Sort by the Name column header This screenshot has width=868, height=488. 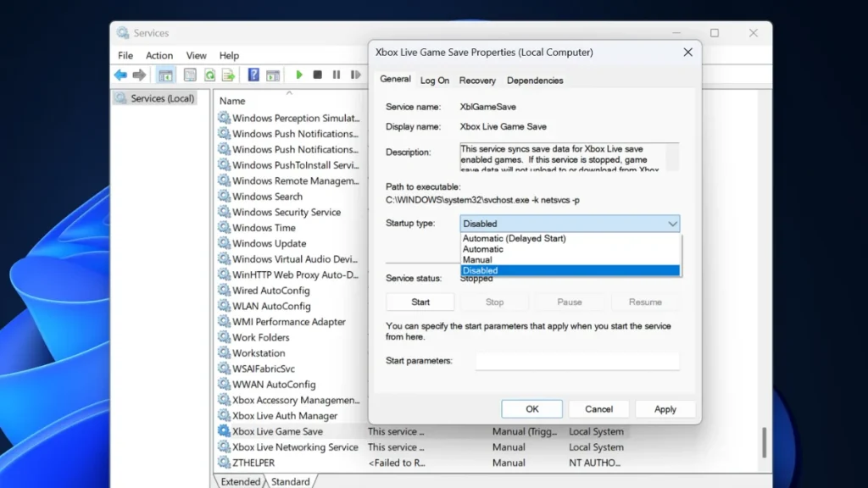click(232, 101)
